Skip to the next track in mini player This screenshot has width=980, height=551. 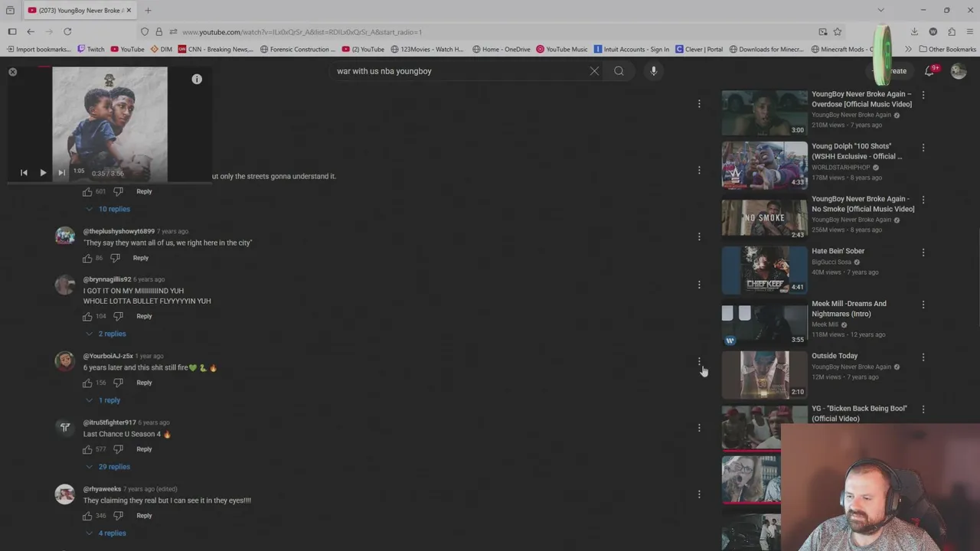pos(61,173)
